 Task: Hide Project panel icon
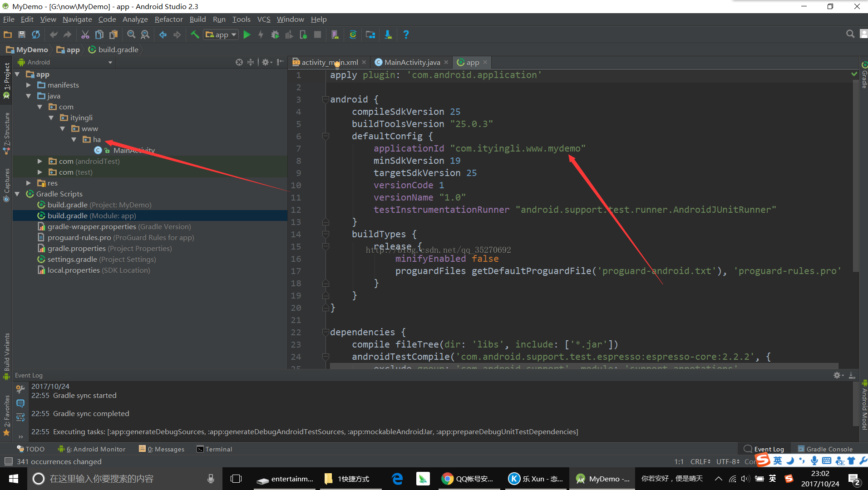[x=281, y=62]
